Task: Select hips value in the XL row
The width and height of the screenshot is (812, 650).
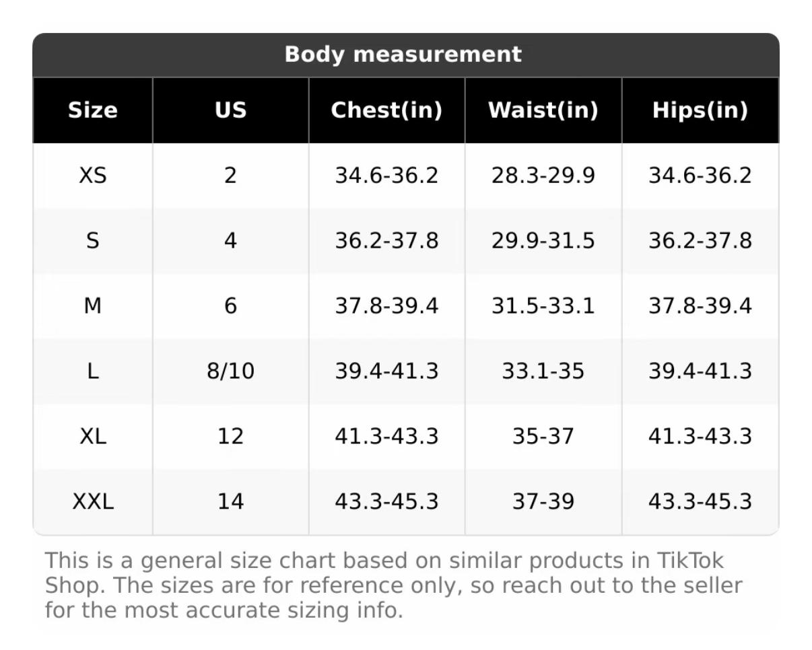Action: (x=700, y=437)
